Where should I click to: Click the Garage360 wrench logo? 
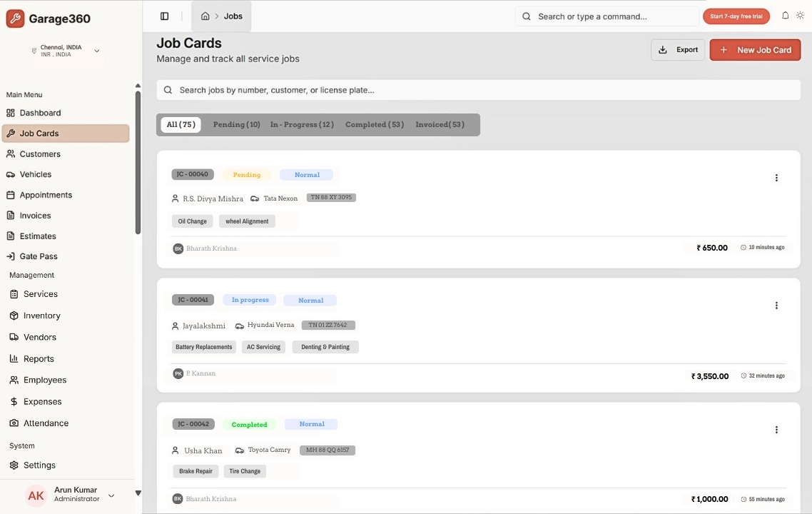pos(15,19)
